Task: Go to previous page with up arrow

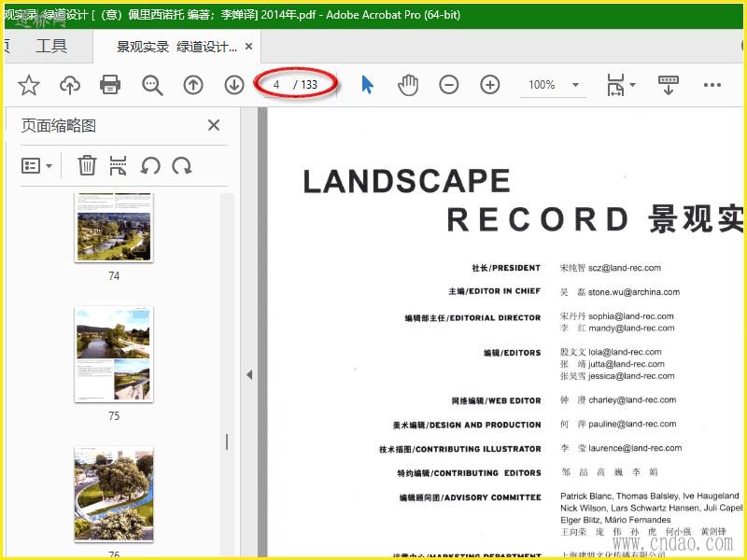Action: click(193, 85)
